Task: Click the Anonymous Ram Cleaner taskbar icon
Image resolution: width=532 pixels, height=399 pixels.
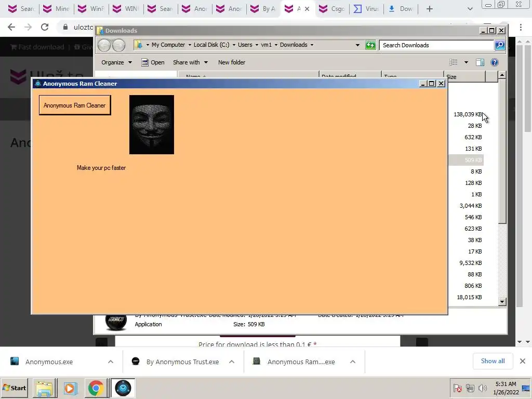Action: coord(123,388)
